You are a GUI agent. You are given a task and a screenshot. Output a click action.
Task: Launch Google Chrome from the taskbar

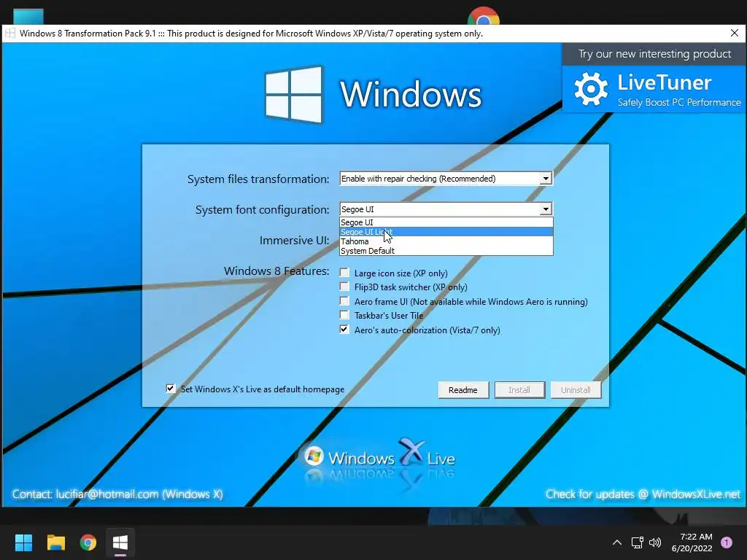coord(88,542)
